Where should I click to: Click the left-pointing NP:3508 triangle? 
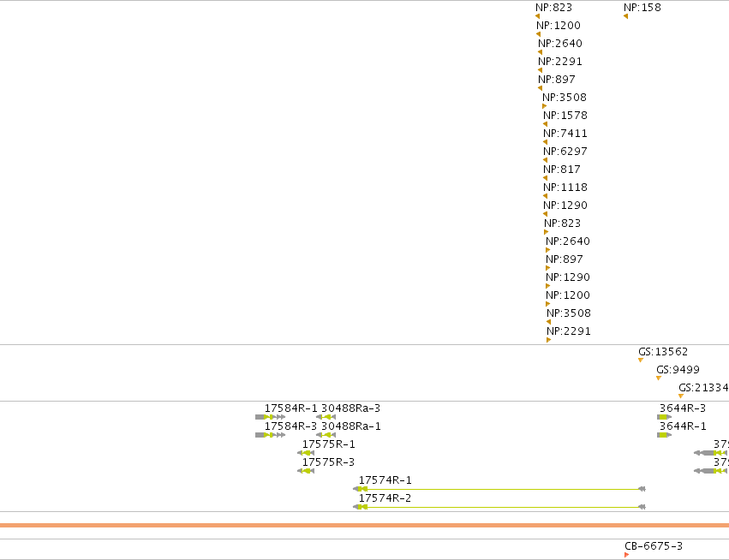(x=548, y=322)
